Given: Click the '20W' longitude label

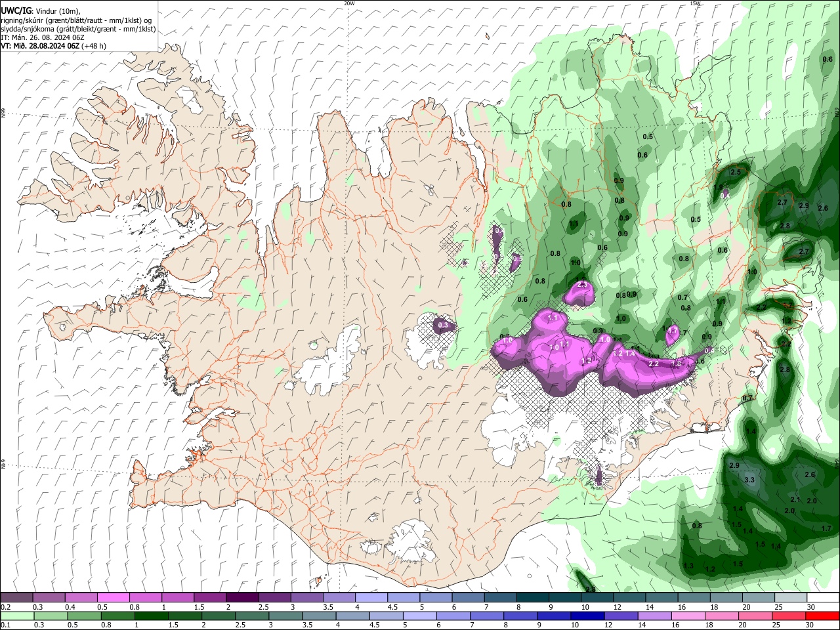Looking at the screenshot, I should click(350, 3).
